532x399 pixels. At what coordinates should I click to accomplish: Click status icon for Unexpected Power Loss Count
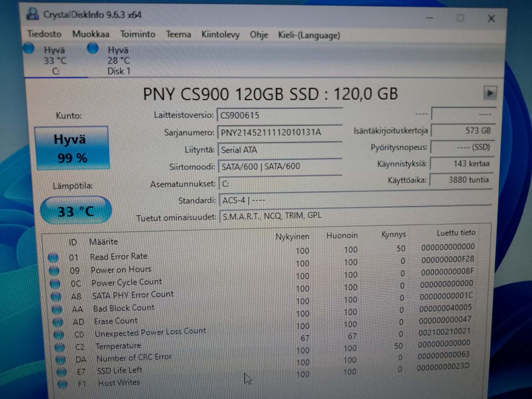click(59, 335)
